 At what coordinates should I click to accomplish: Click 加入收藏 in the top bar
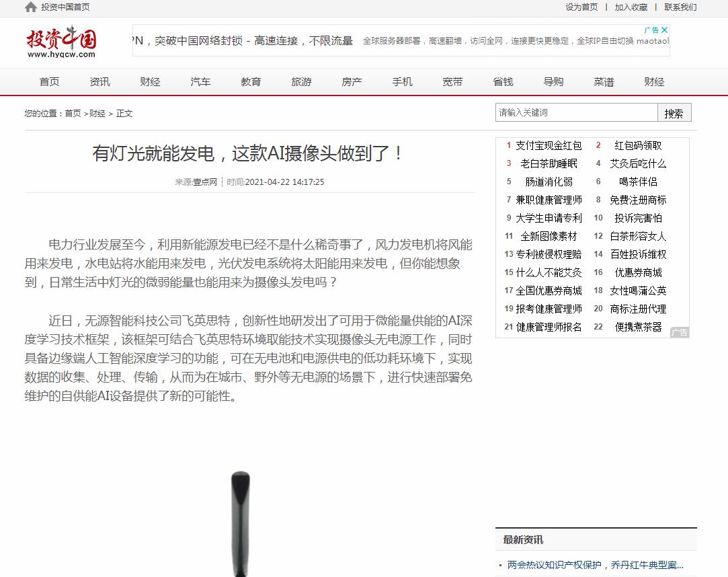click(631, 7)
